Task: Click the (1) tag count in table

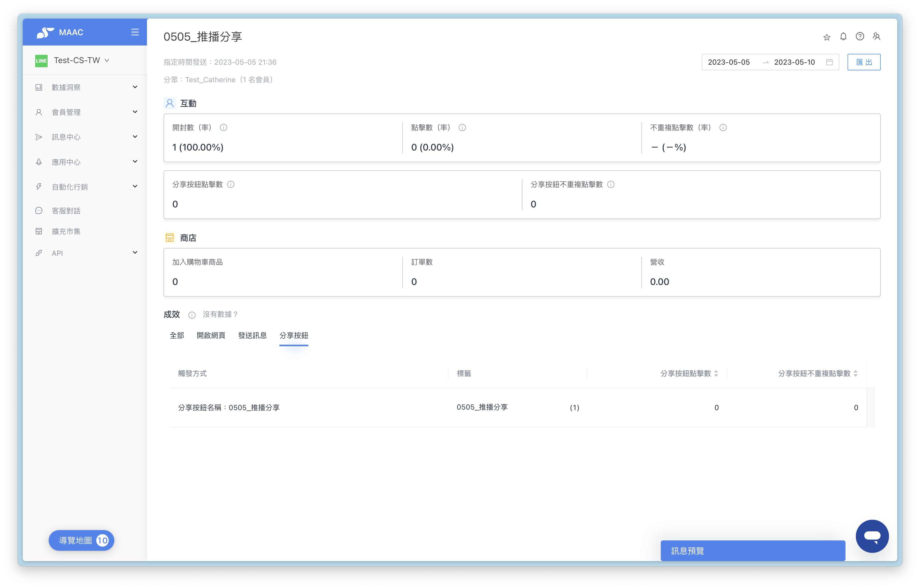Action: pyautogui.click(x=574, y=408)
